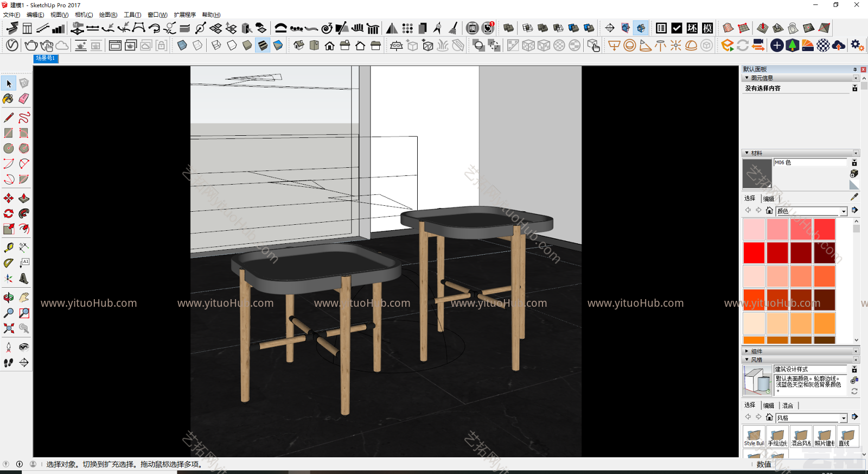868x474 pixels.
Task: Pin the default tray with pushpin
Action: click(x=855, y=69)
